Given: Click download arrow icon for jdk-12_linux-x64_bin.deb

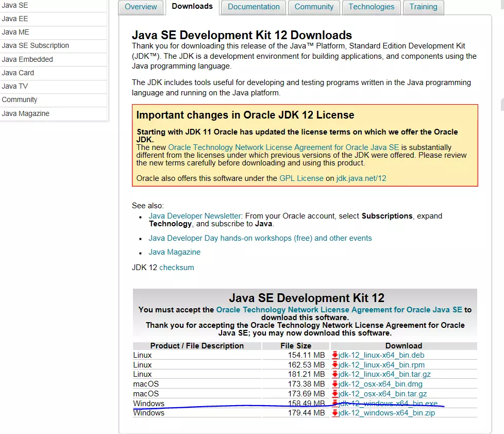Looking at the screenshot, I should pyautogui.click(x=335, y=355).
